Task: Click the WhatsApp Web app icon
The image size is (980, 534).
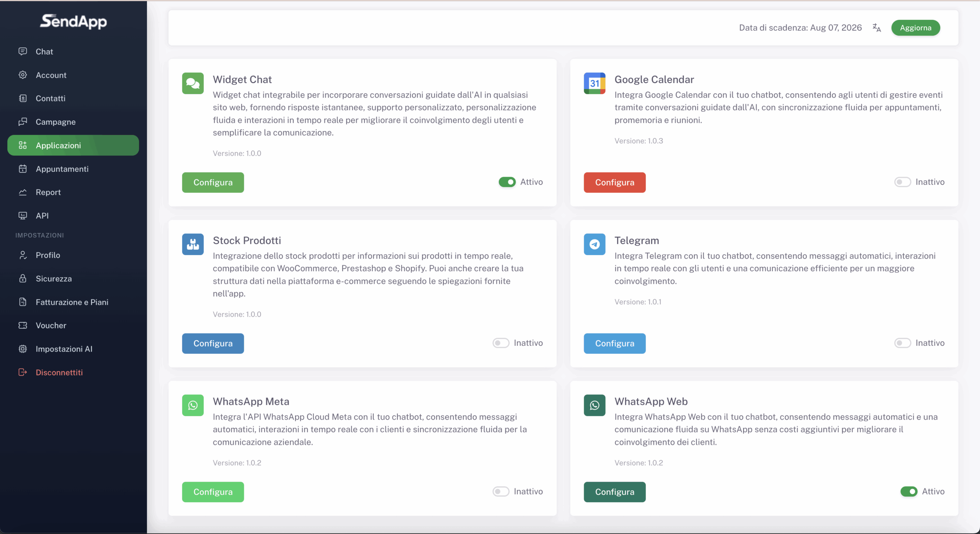Action: pyautogui.click(x=595, y=405)
